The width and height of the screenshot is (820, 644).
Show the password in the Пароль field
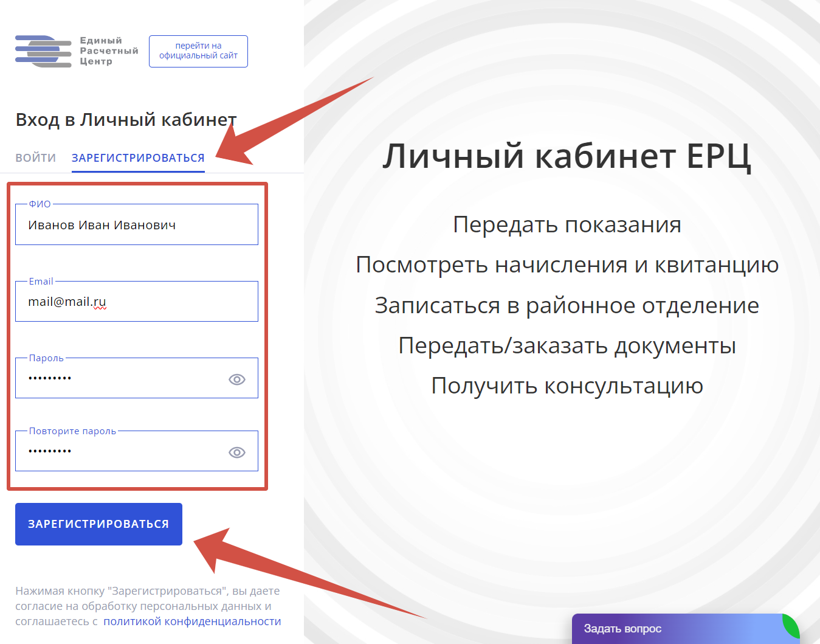(x=236, y=379)
